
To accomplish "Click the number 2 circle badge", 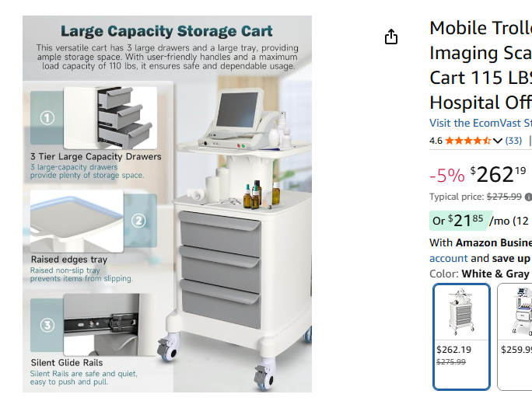I will [138, 220].
